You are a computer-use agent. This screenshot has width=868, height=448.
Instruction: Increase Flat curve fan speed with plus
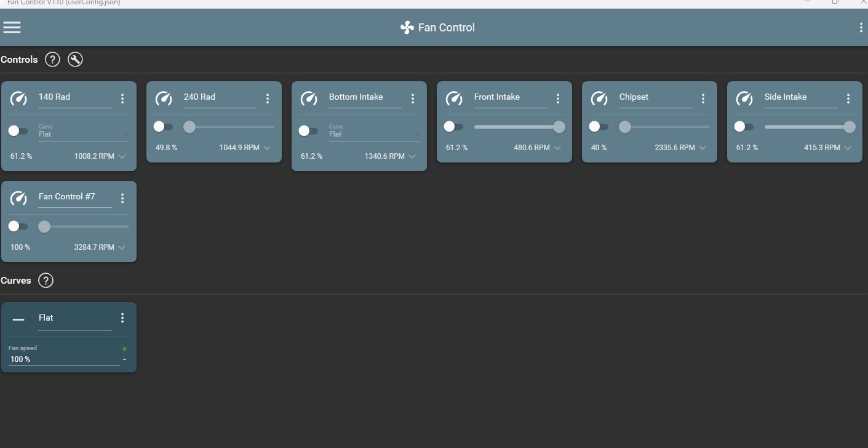[124, 349]
